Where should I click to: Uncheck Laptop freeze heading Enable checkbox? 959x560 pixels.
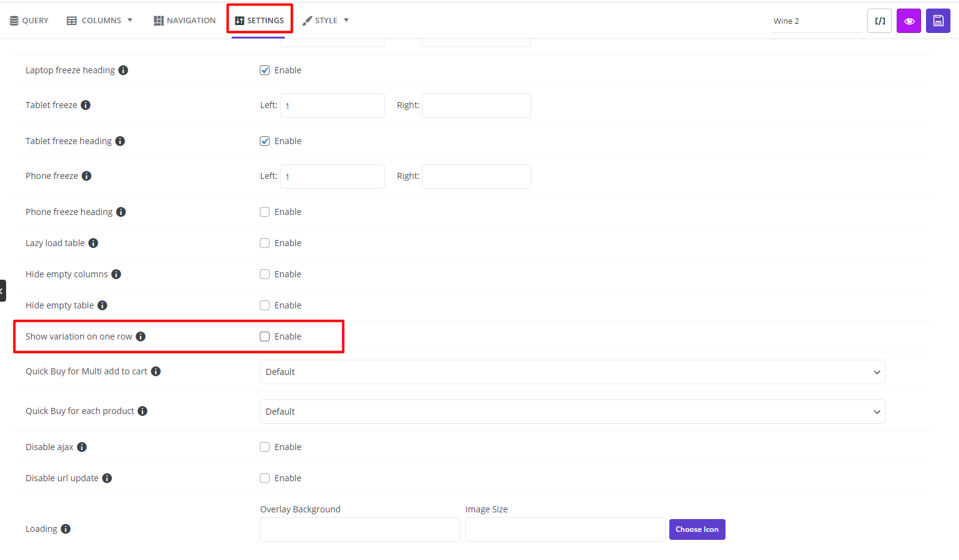click(x=265, y=70)
